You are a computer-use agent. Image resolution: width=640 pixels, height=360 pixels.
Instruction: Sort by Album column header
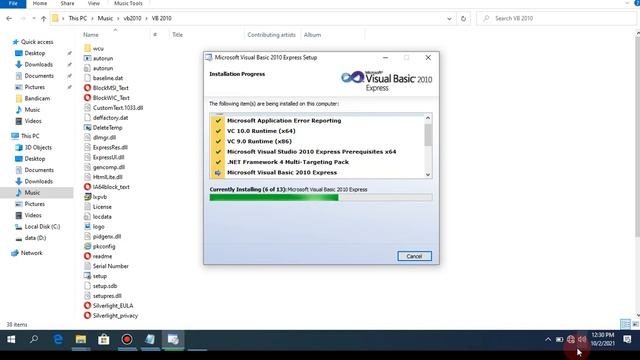pyautogui.click(x=312, y=35)
